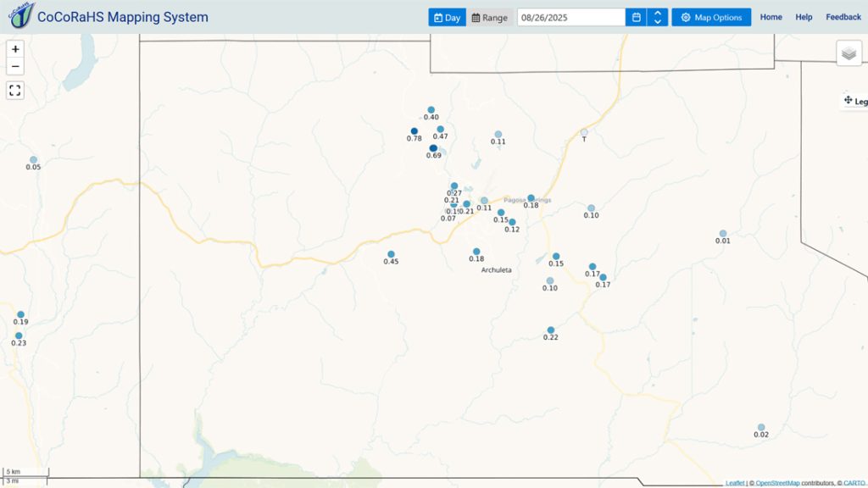This screenshot has height=488, width=868.
Task: Select the 0.23 precipitation marker
Action: click(x=19, y=335)
